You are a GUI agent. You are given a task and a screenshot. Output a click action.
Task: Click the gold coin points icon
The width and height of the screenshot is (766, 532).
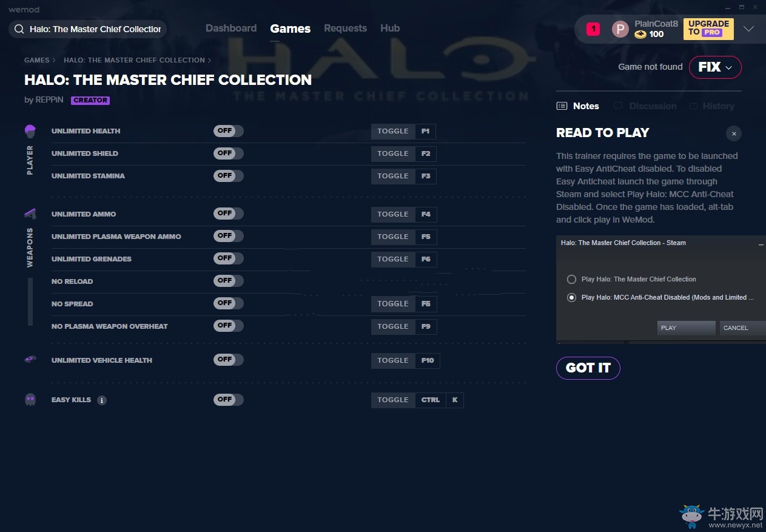tap(640, 35)
